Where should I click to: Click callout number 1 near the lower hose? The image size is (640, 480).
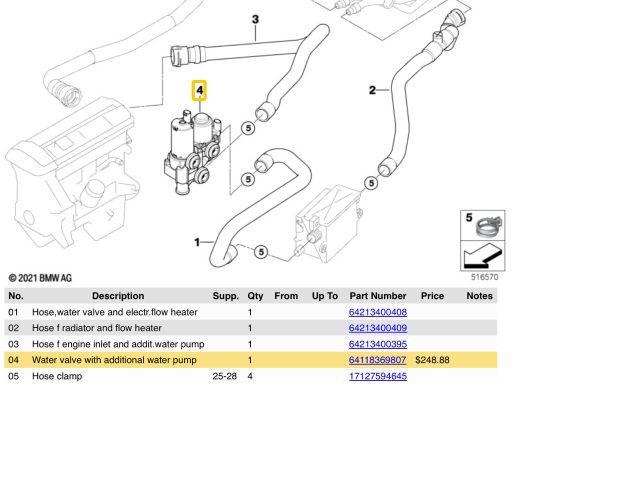[x=197, y=241]
